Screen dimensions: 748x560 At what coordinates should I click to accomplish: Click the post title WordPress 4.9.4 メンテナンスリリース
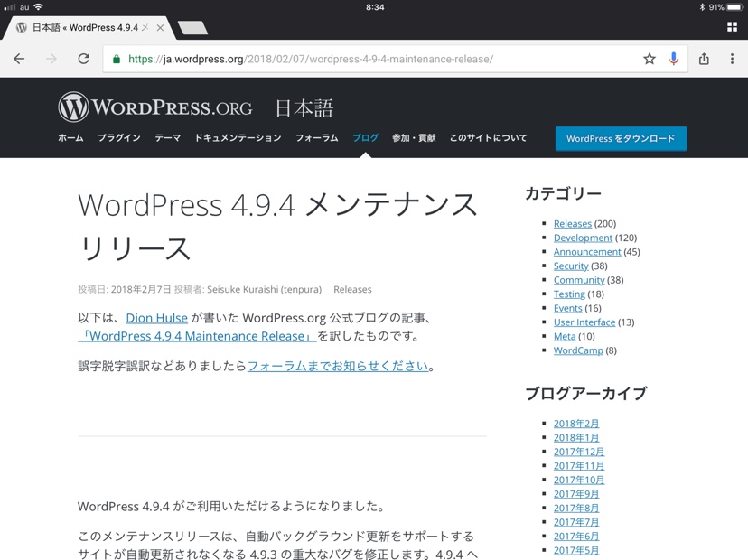point(278,227)
